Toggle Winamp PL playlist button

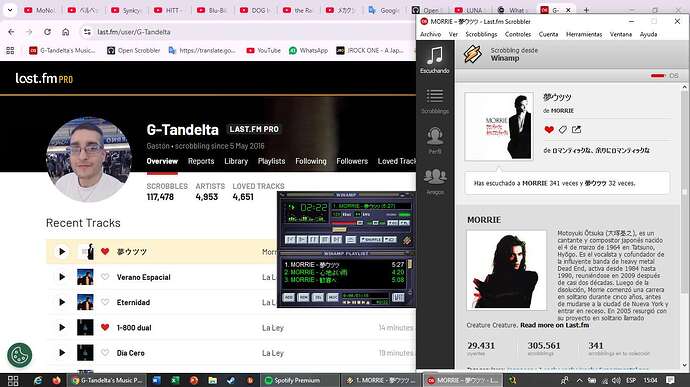pos(404,223)
